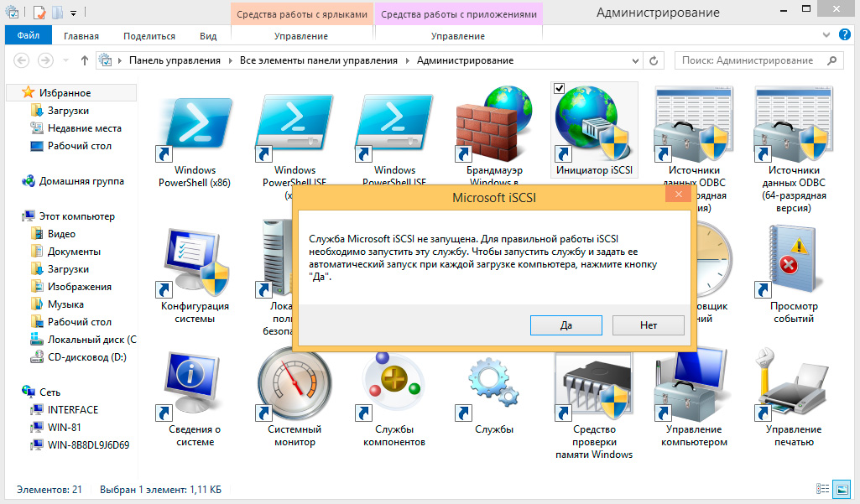This screenshot has height=504, width=860.
Task: Select the Инициатор iSCSI icon
Action: pyautogui.click(x=594, y=130)
